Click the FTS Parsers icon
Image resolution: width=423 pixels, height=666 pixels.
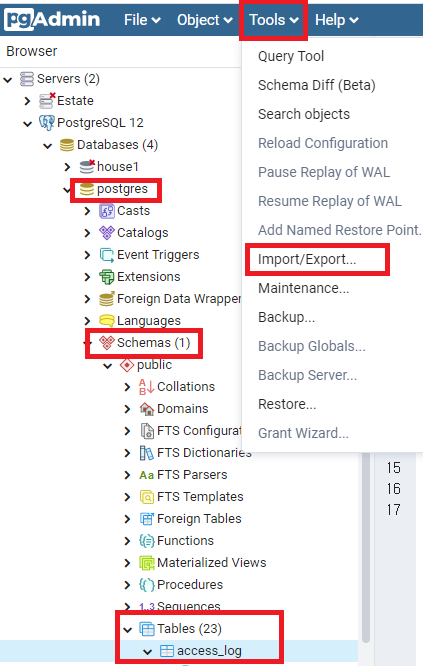[x=147, y=475]
